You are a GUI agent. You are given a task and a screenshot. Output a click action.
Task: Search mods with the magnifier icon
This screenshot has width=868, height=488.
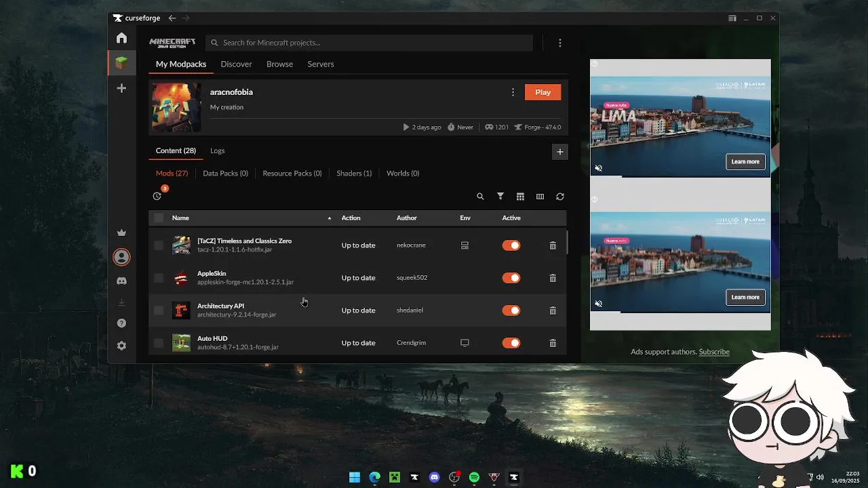pyautogui.click(x=480, y=197)
